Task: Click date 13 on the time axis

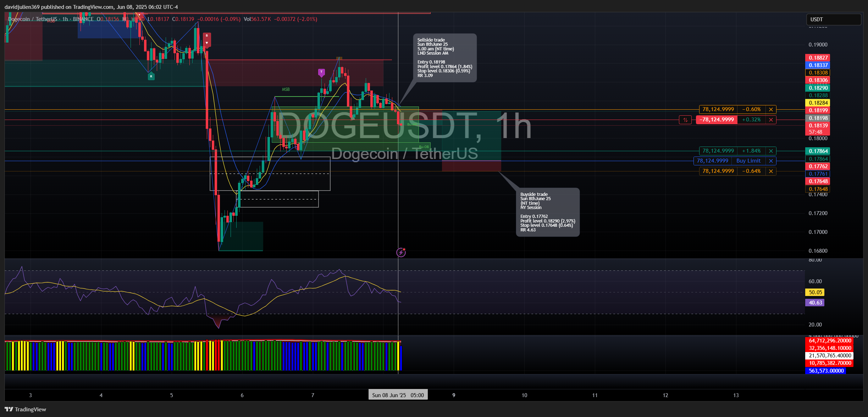Action: point(736,395)
